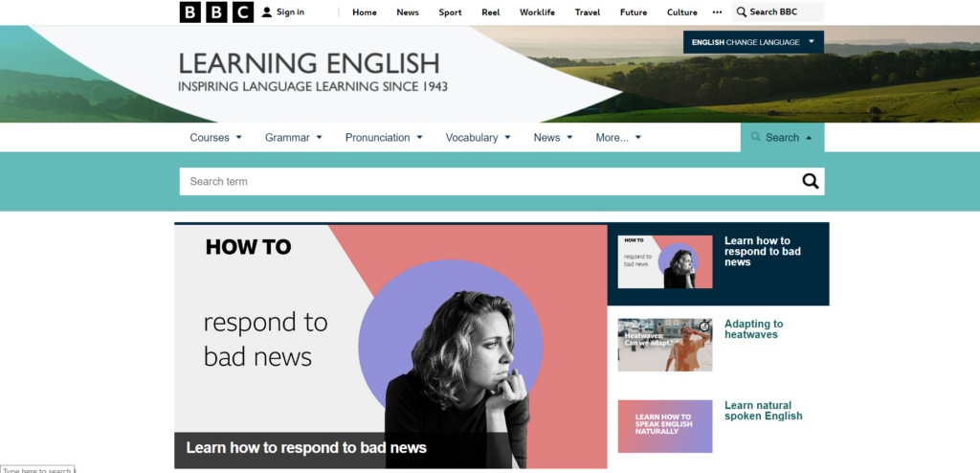Expand the Grammar dropdown menu
The width and height of the screenshot is (980, 473).
click(293, 138)
